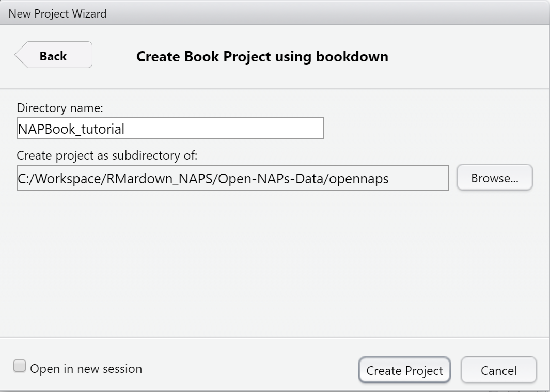
Task: Click the New Project Wizard title bar
Action: (57, 13)
